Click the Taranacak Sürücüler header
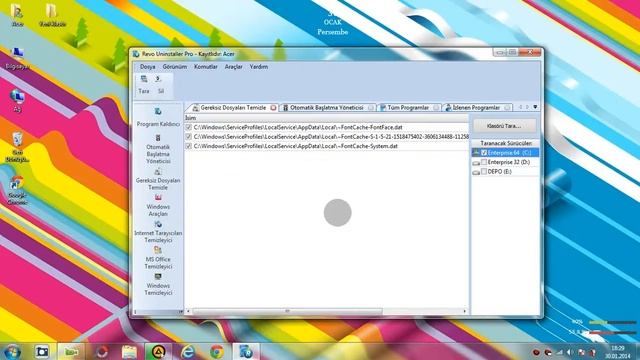Image resolution: width=640 pixels, height=360 pixels. [506, 143]
